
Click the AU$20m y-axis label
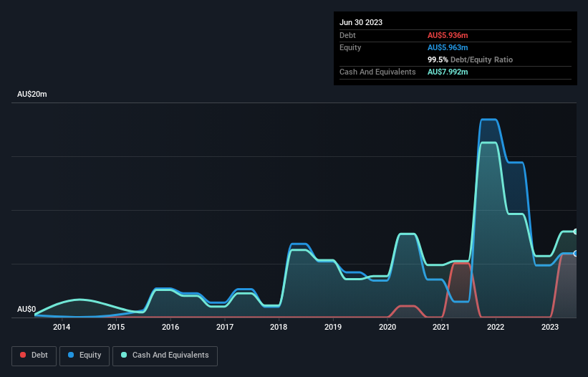[x=32, y=94]
